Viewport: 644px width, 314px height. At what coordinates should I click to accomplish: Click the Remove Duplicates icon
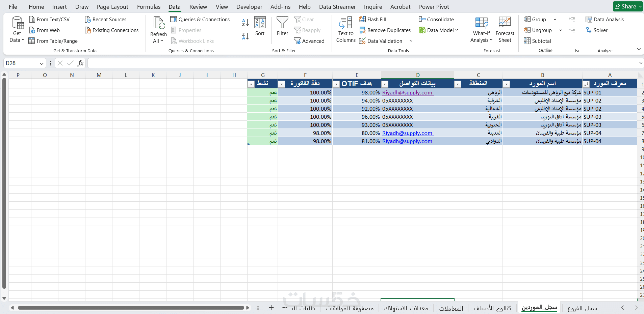[x=362, y=30]
